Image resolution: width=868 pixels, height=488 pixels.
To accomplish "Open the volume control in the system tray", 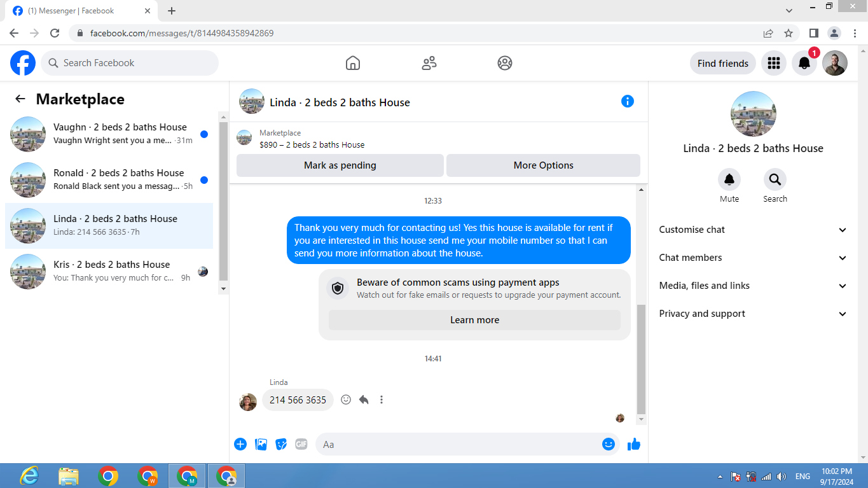I will (x=782, y=477).
